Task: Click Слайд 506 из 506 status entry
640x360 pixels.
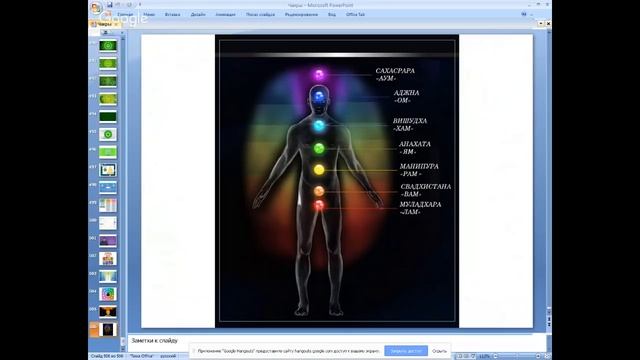Action: click(x=107, y=356)
